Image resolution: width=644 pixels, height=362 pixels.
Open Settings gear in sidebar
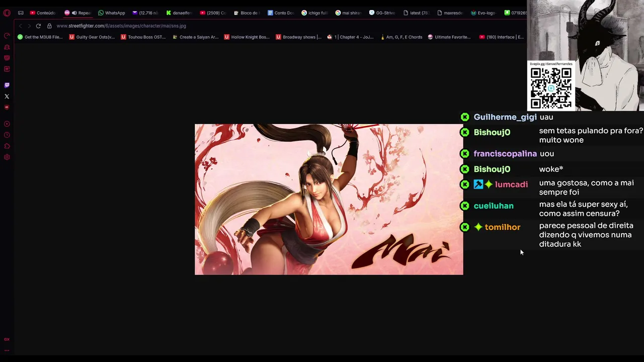pos(7,157)
